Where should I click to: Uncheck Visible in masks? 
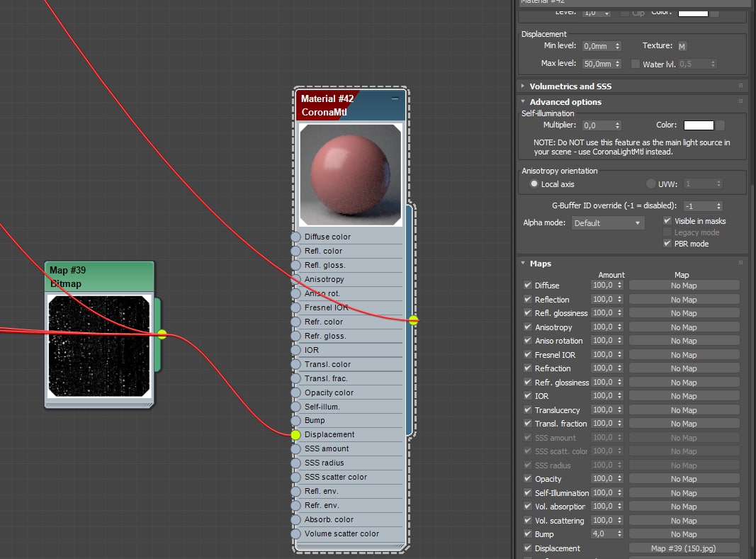click(x=667, y=220)
